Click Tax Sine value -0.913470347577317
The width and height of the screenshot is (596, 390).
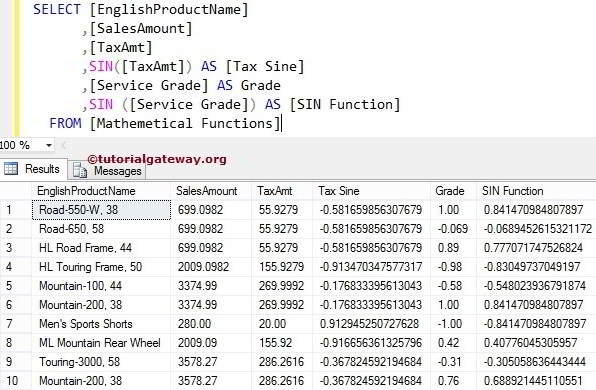point(371,267)
